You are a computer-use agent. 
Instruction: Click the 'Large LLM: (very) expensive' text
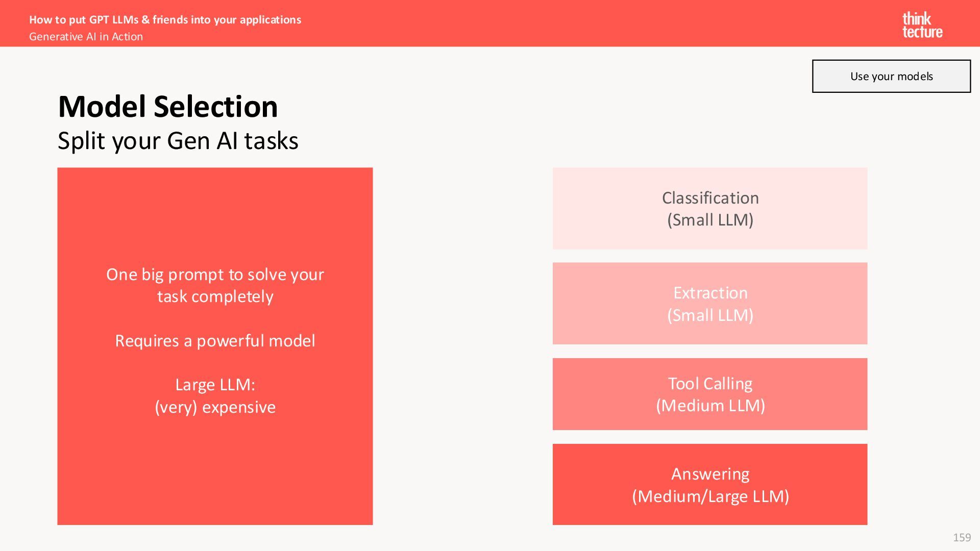[215, 396]
